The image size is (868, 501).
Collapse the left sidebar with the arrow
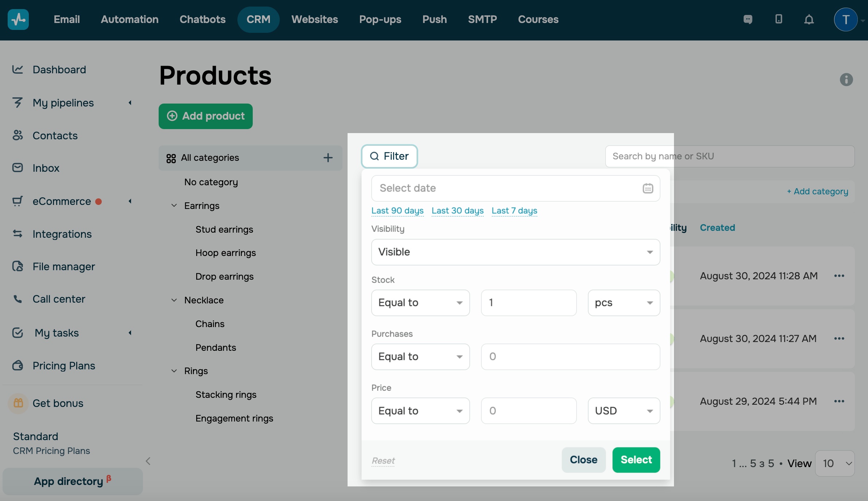click(x=148, y=461)
